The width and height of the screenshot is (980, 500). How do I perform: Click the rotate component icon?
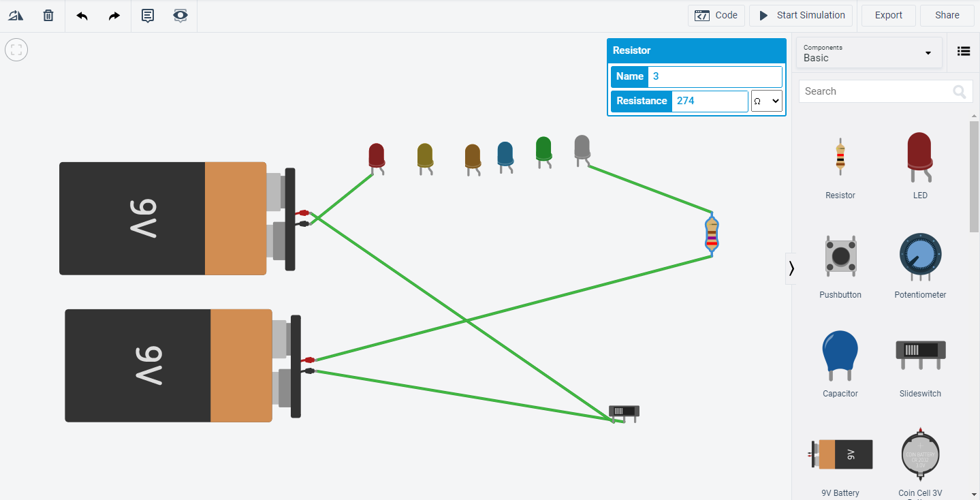pos(16,15)
